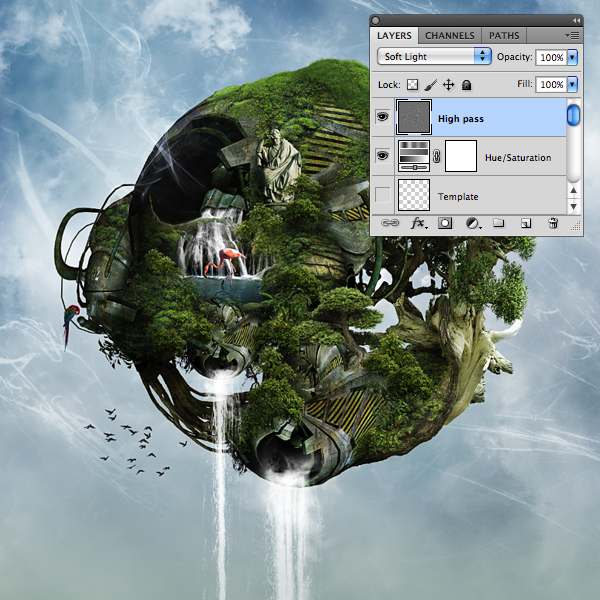
Task: Hide the High pass layer
Action: [x=383, y=117]
